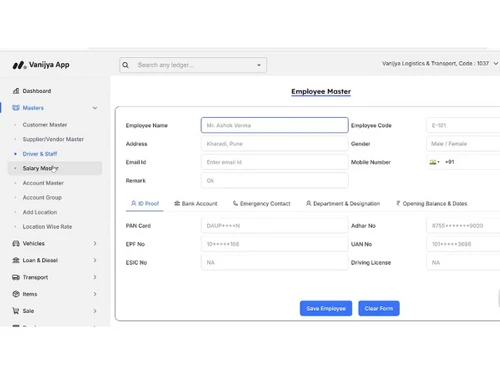Click the search magnifier icon
Viewport: 500px width, 375px height.
[125, 65]
